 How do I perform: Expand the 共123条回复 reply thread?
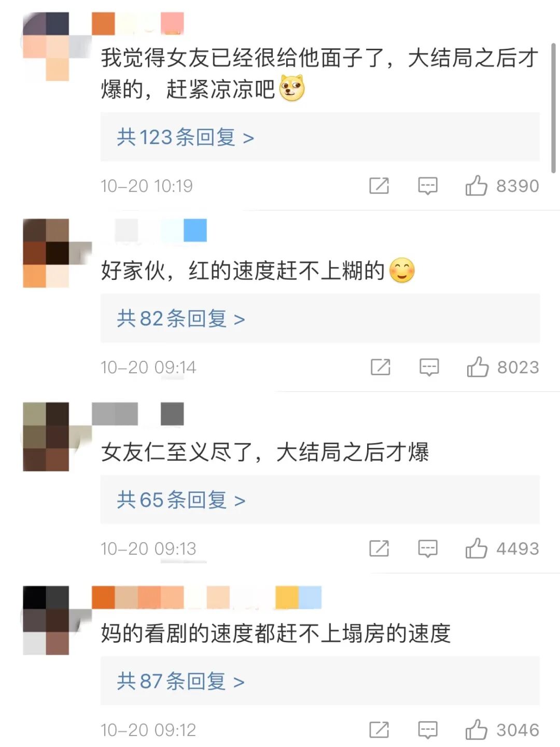click(x=320, y=137)
